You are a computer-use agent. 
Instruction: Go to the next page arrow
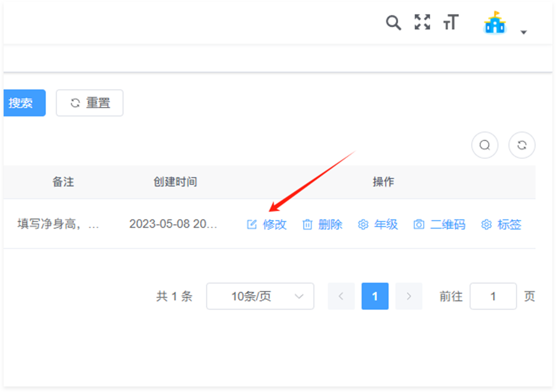click(x=409, y=296)
